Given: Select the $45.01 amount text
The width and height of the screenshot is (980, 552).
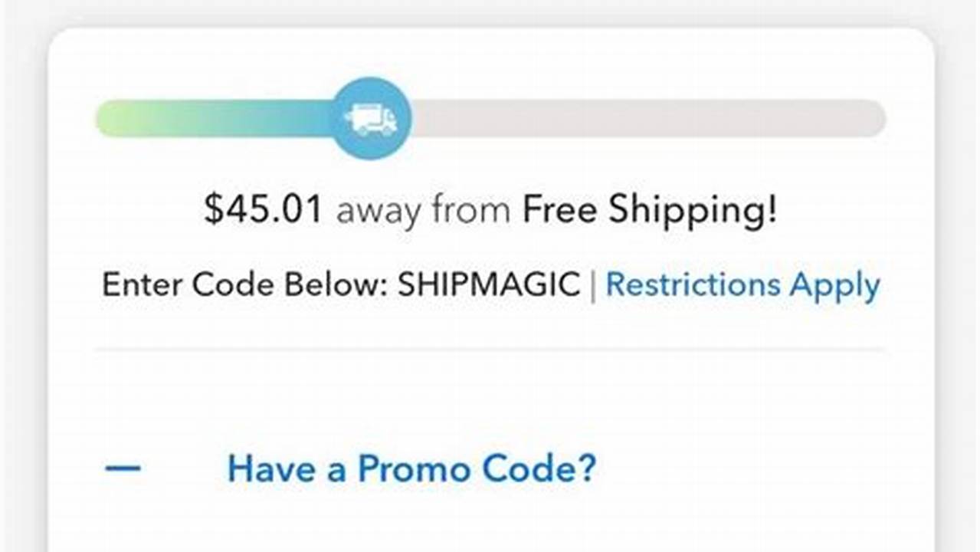Looking at the screenshot, I should click(x=264, y=209).
